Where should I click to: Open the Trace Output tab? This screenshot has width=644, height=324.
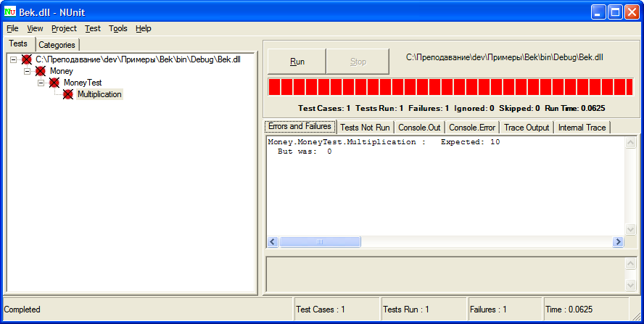coord(527,128)
